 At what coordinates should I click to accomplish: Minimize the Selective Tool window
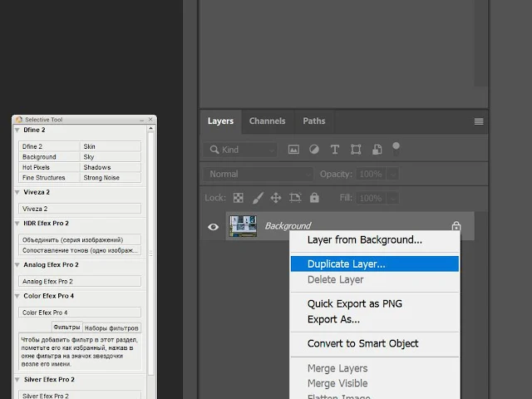click(142, 120)
